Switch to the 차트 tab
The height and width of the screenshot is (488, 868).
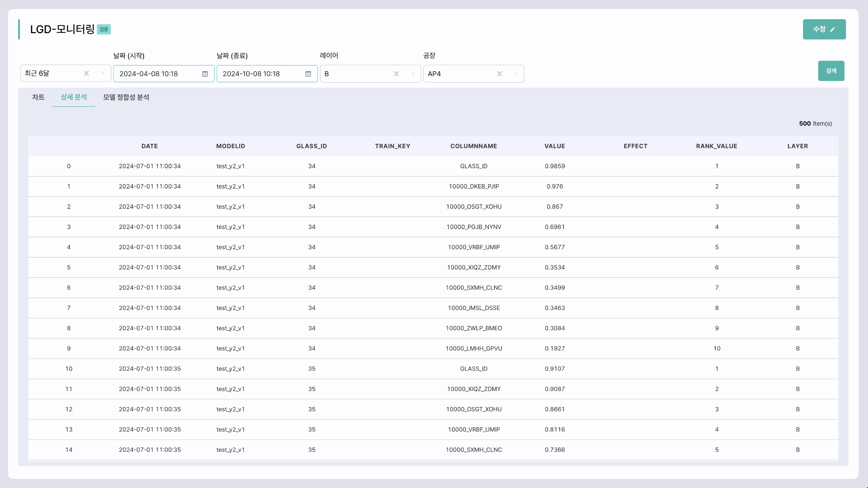pos(38,97)
